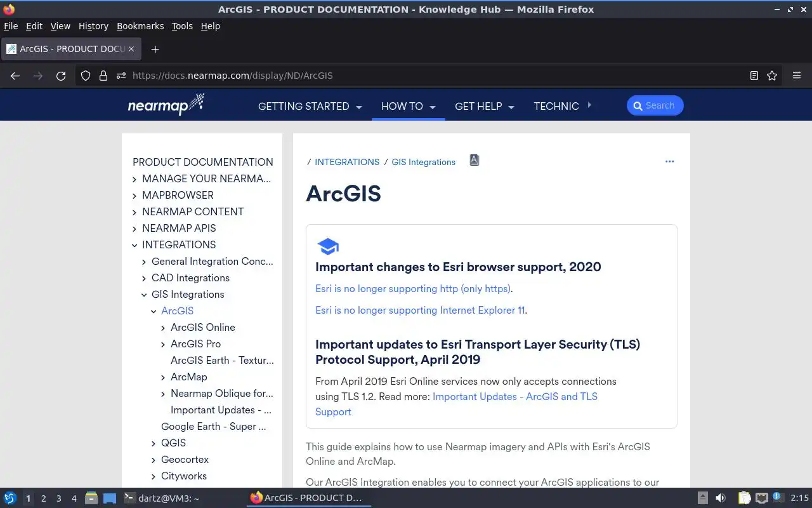Open the Firefox hamburger menu
812x508 pixels.
(797, 76)
